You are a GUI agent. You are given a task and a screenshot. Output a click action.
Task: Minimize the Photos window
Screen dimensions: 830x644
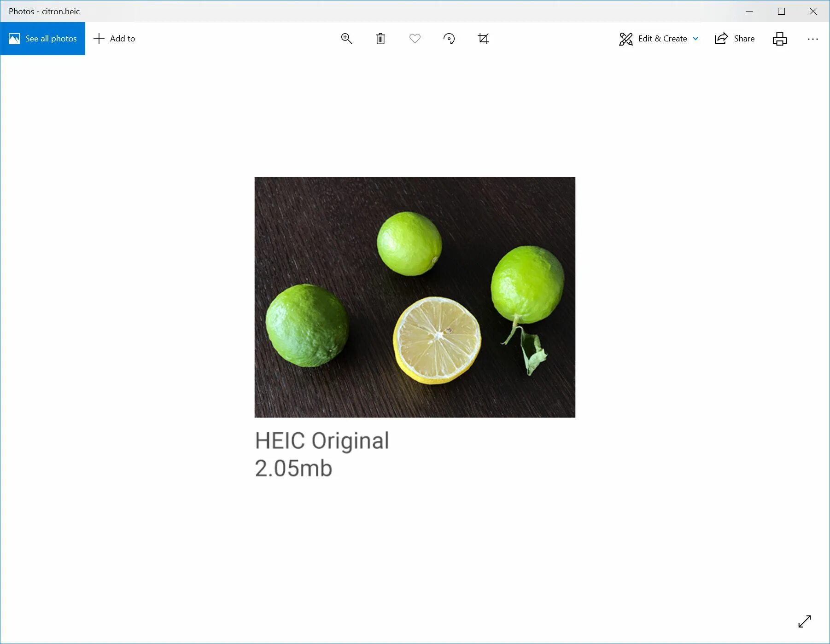tap(750, 12)
